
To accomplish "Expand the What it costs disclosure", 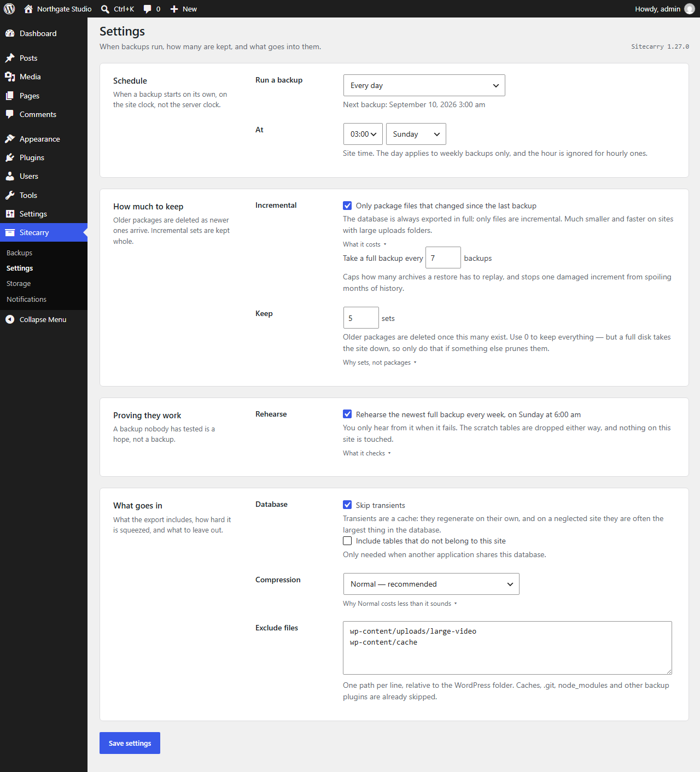I will tap(365, 244).
